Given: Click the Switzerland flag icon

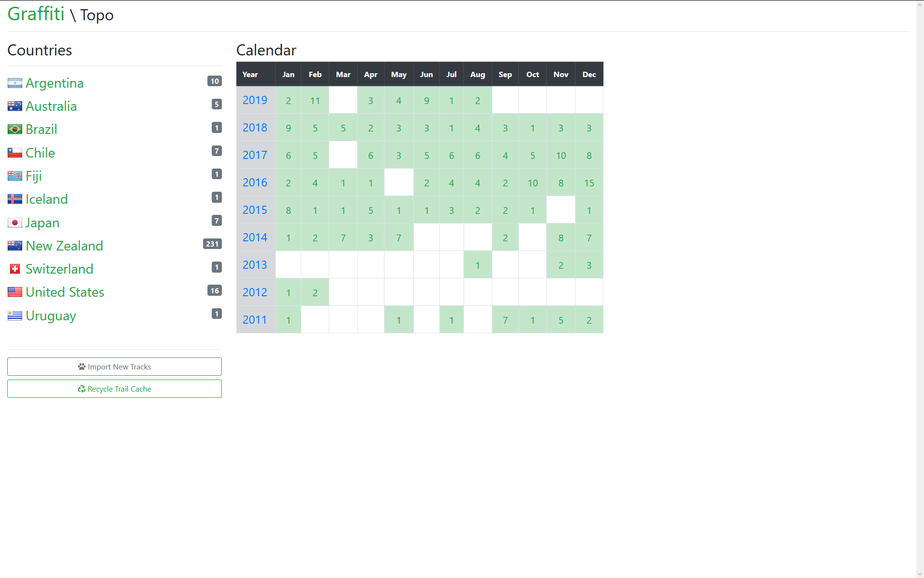Looking at the screenshot, I should click(x=15, y=269).
